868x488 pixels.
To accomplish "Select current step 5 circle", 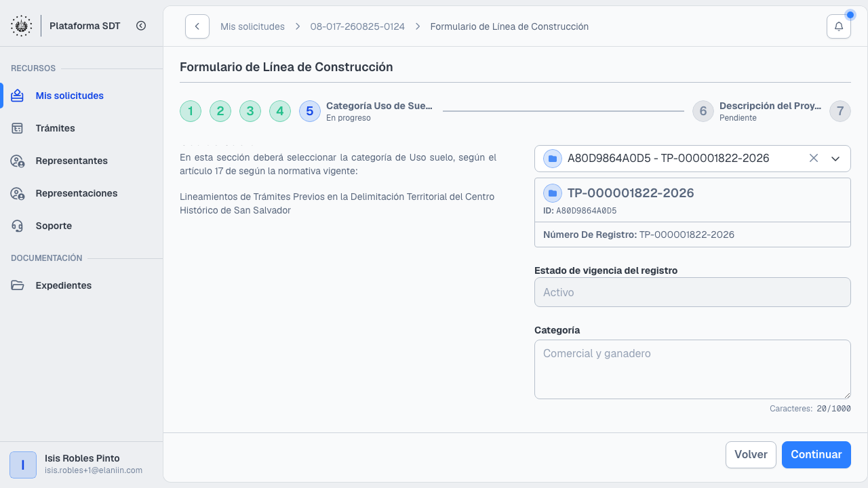I will [310, 111].
